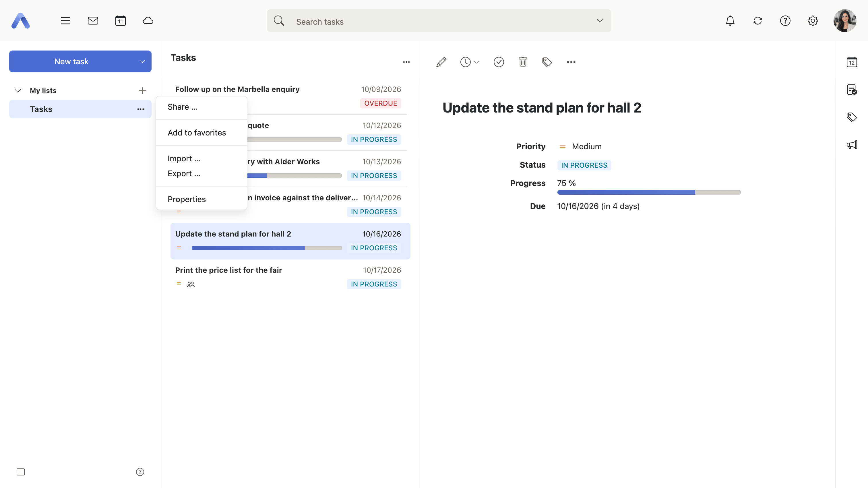Click the app logo icon
This screenshot has height=488, width=868.
(21, 21)
